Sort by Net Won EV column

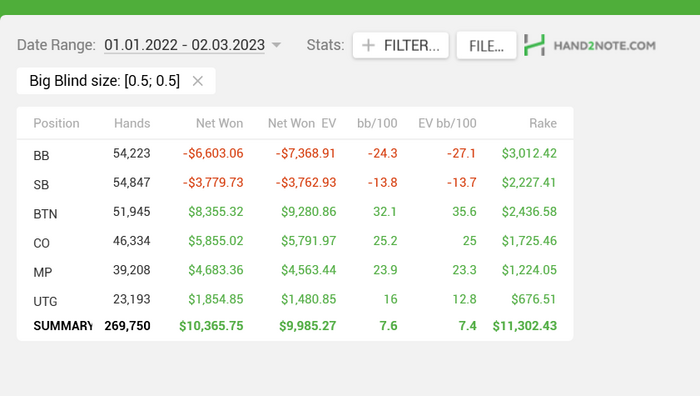302,123
